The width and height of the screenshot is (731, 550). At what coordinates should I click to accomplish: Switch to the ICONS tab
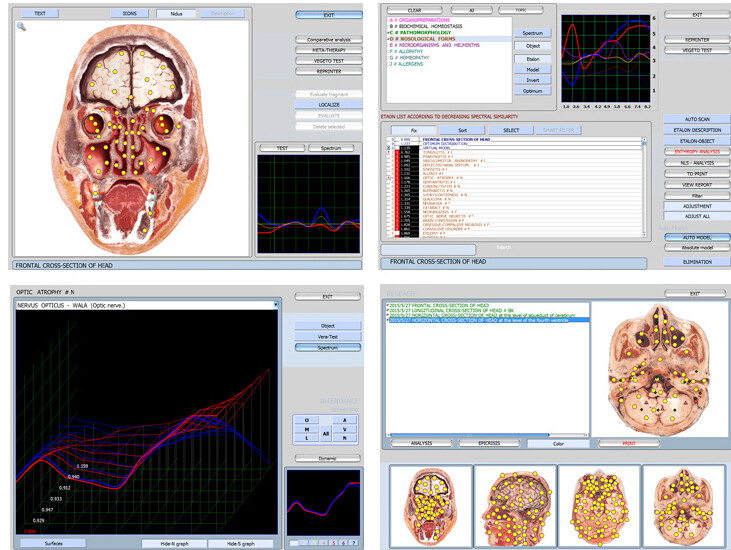click(x=130, y=14)
